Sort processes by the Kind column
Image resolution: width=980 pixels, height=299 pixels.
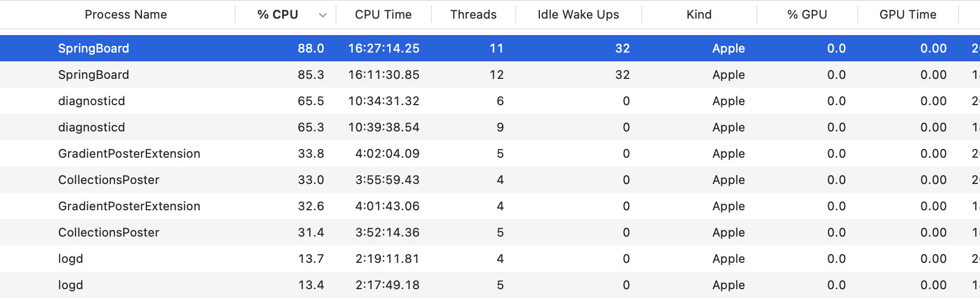[x=699, y=15]
